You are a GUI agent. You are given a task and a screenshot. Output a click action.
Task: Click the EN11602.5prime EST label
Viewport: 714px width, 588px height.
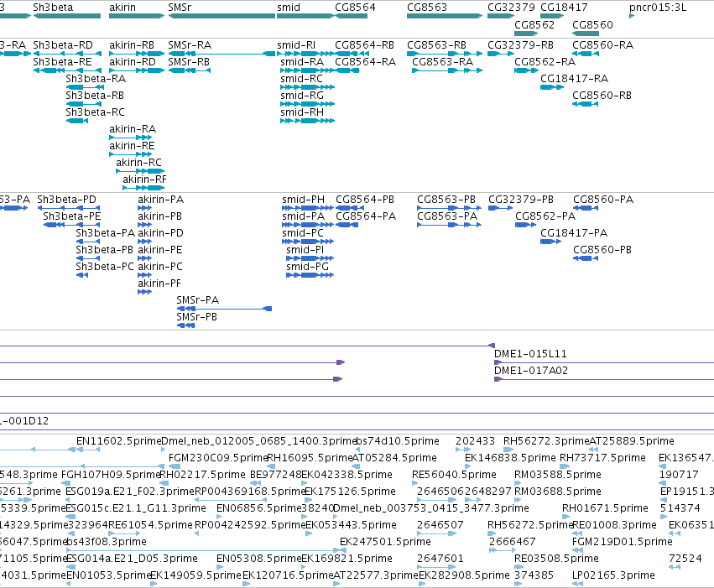click(x=118, y=441)
